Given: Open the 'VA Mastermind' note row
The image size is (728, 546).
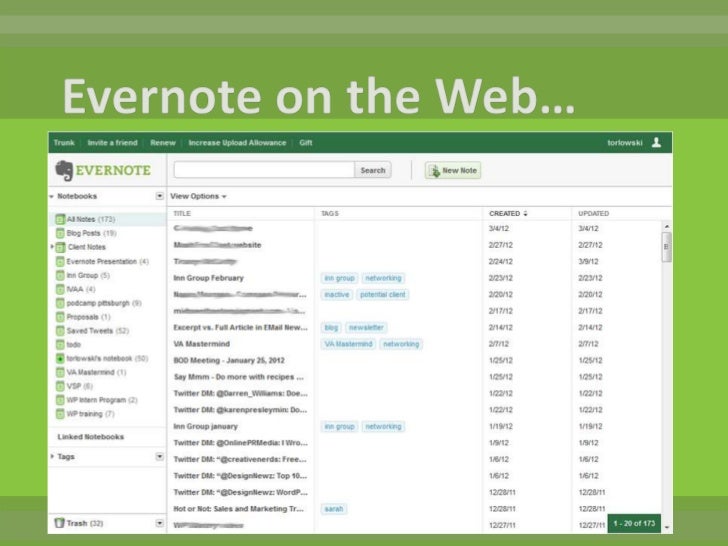Looking at the screenshot, I should tap(202, 344).
